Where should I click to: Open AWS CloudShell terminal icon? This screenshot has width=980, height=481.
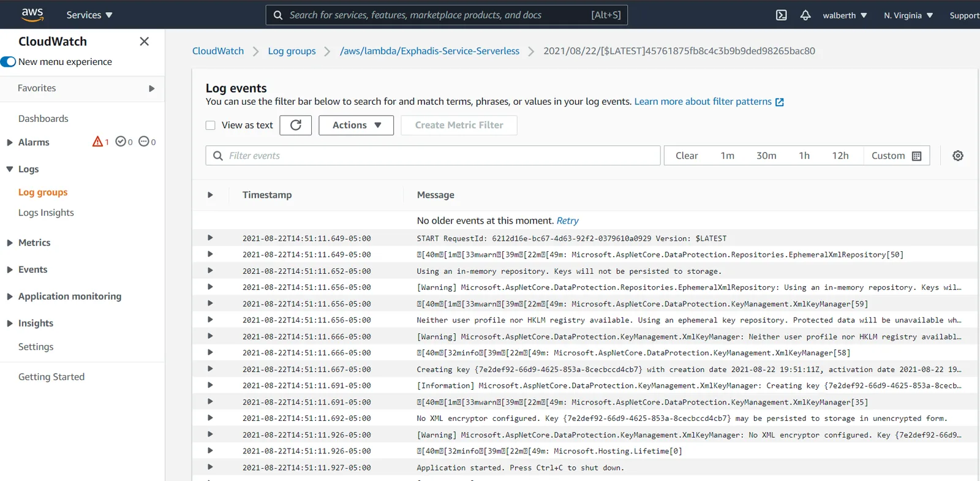coord(781,15)
